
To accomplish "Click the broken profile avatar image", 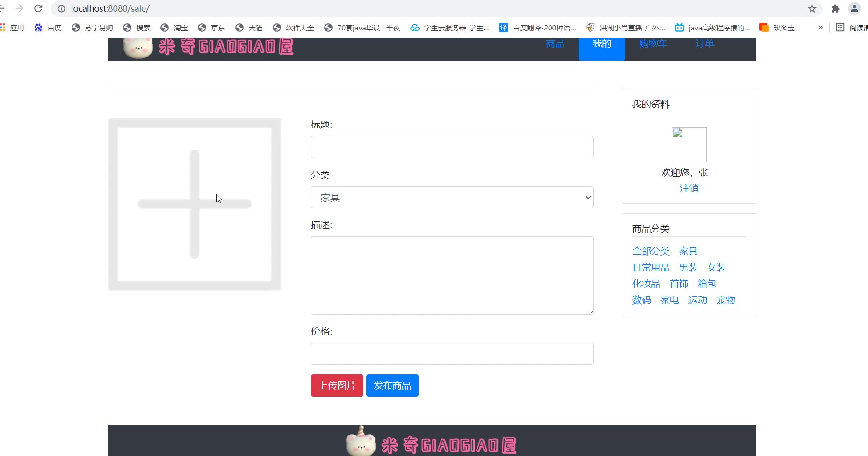I will (689, 144).
